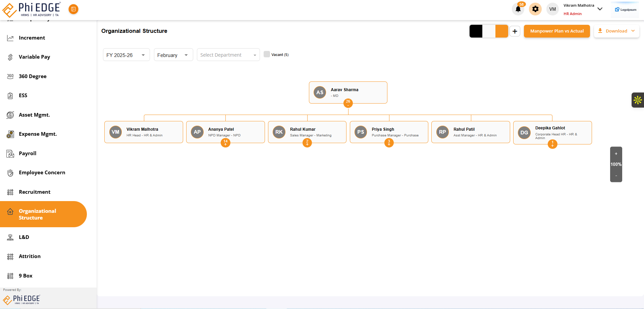644x309 pixels.
Task: Expand Ananya Patel's 14 subordinates
Action: coord(225,143)
